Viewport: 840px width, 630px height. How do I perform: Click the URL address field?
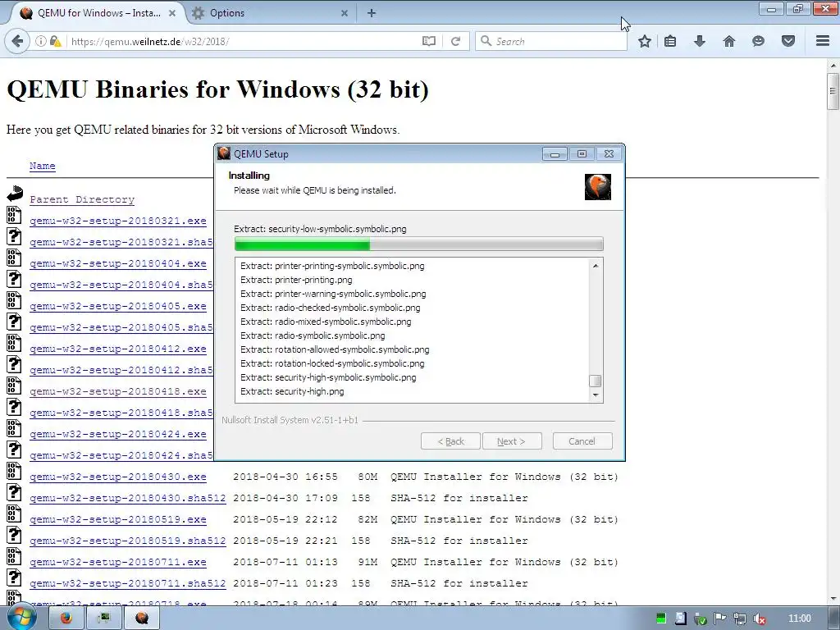[x=244, y=41]
